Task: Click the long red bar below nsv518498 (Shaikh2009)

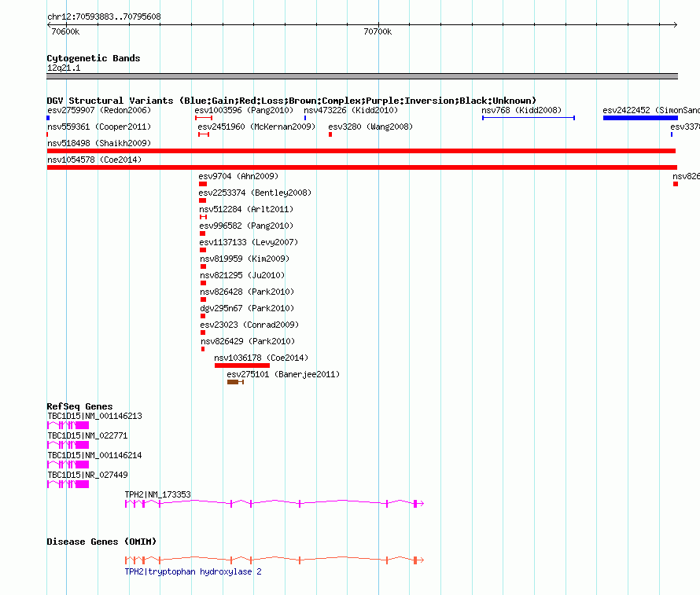Action: click(x=361, y=151)
